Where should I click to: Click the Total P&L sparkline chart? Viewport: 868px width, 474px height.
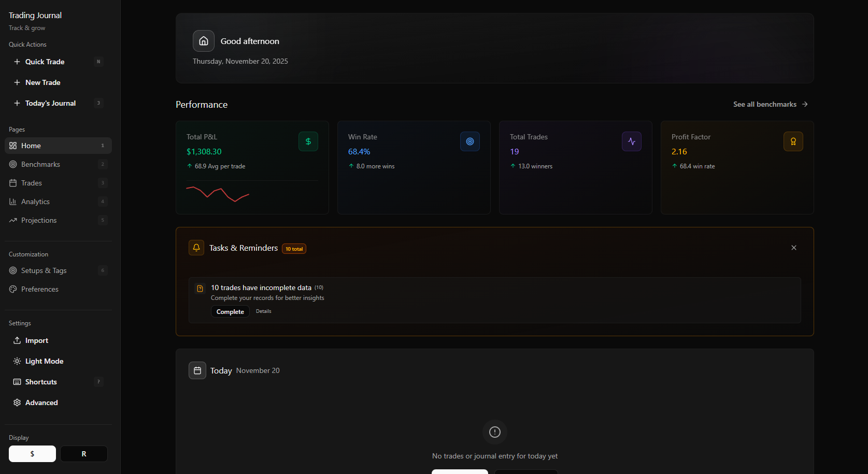(218, 194)
